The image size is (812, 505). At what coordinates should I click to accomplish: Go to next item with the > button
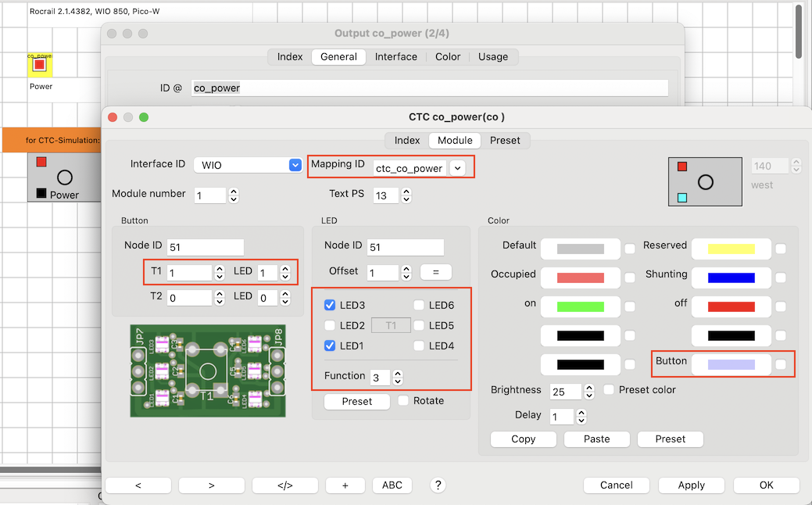tap(211, 485)
